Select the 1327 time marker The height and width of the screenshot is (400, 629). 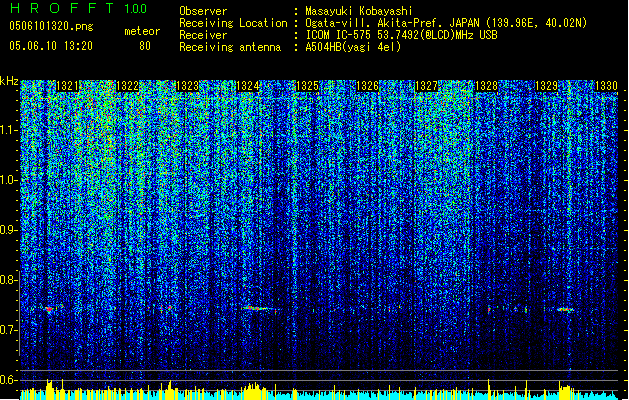pyautogui.click(x=426, y=86)
